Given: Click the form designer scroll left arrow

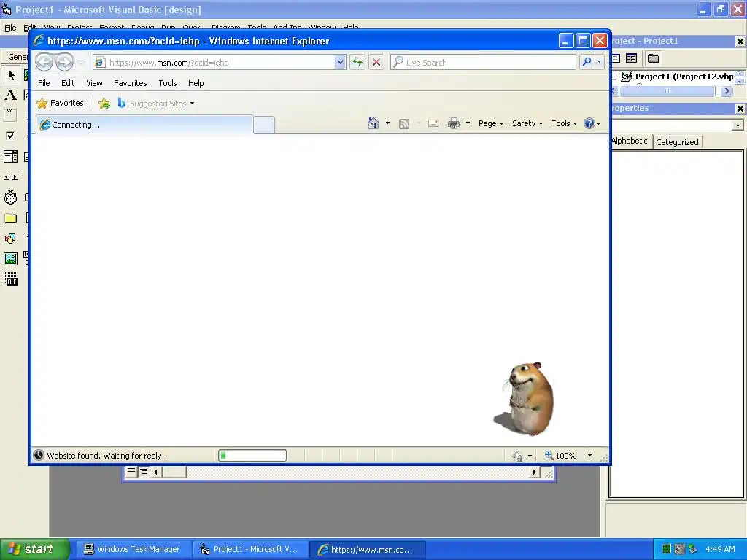Looking at the screenshot, I should click(x=156, y=472).
